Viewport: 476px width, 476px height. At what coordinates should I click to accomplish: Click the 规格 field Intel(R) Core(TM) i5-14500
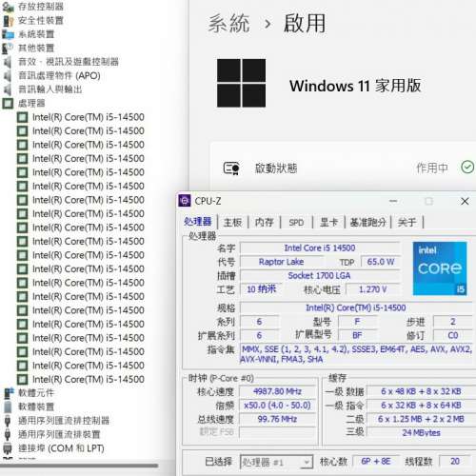click(x=356, y=307)
